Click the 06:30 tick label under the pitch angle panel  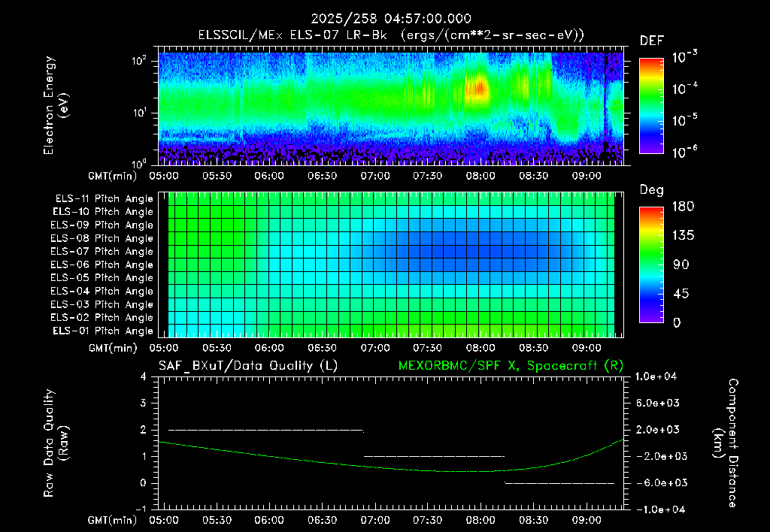pos(322,348)
